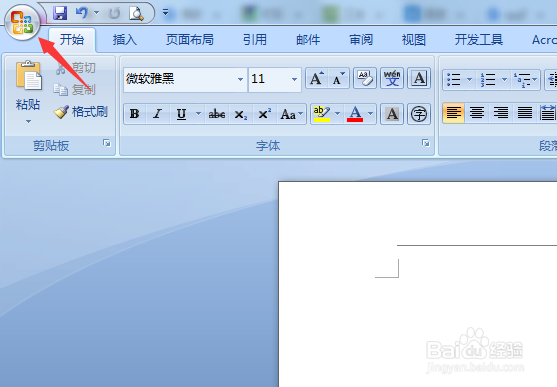Open the undo history dropdown
The width and height of the screenshot is (557, 387).
(97, 13)
